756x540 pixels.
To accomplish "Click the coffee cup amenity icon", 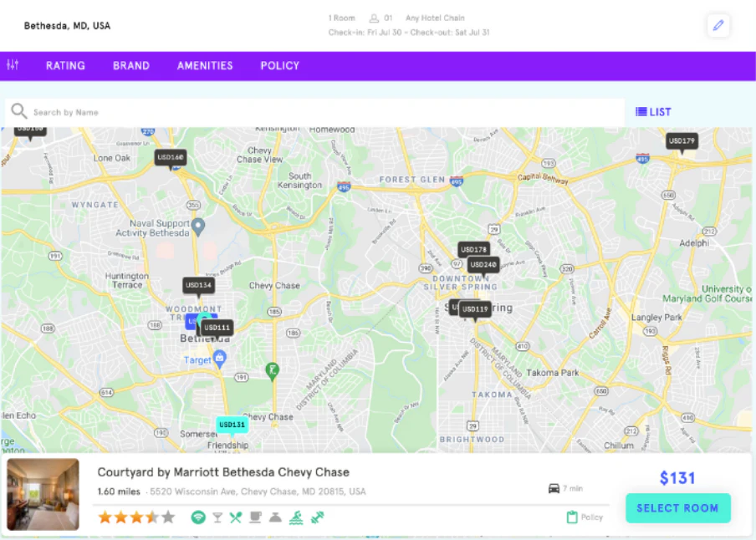I will [255, 517].
